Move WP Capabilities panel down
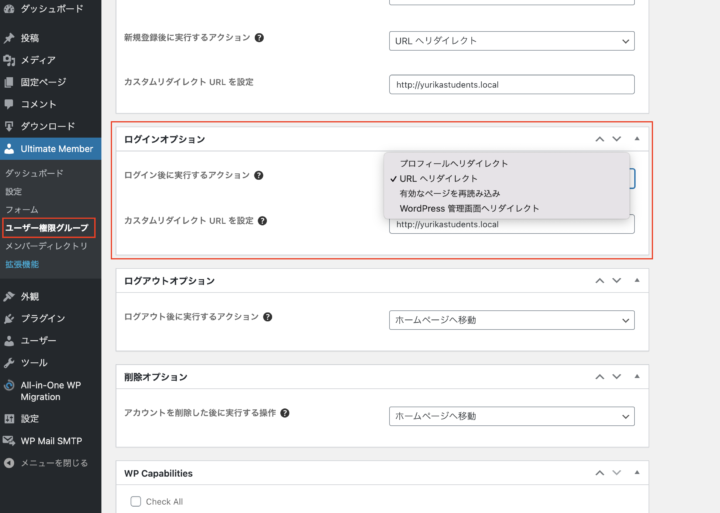The width and height of the screenshot is (720, 513). click(x=617, y=472)
